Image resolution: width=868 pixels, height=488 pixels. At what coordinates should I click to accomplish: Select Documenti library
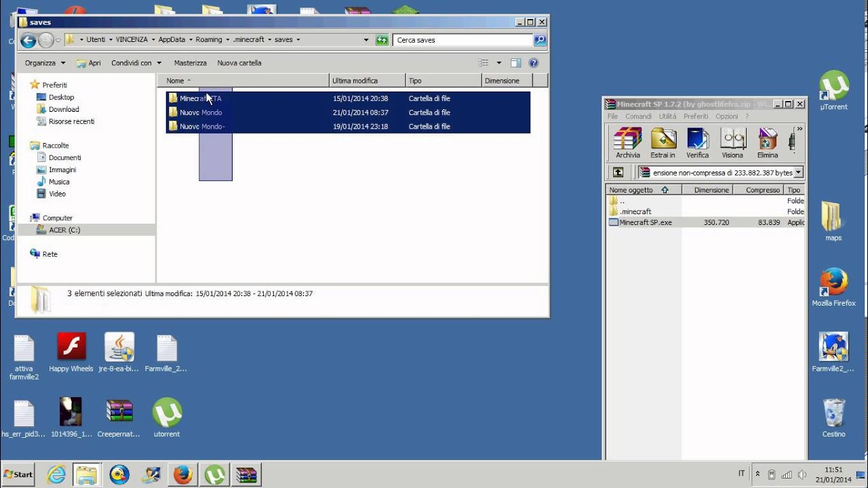[x=65, y=157]
